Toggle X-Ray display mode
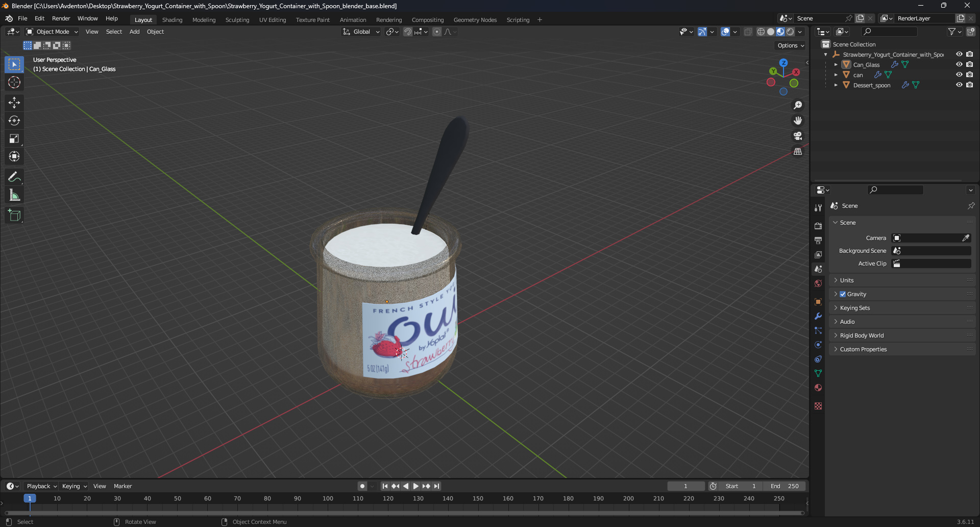Image resolution: width=980 pixels, height=527 pixels. click(748, 32)
